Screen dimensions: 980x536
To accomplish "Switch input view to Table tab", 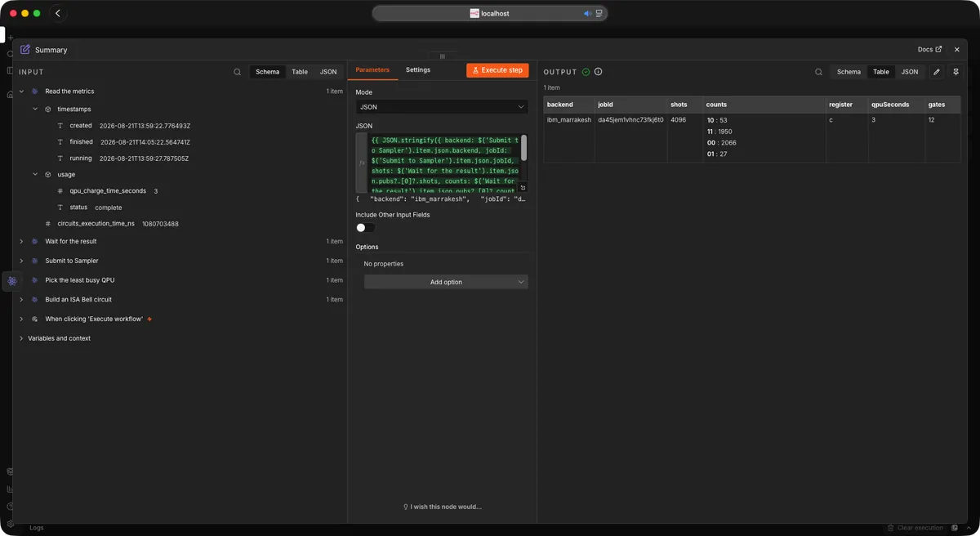I will click(300, 72).
